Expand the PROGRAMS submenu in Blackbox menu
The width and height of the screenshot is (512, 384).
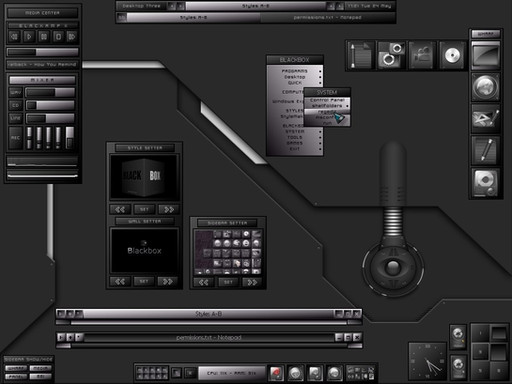295,71
